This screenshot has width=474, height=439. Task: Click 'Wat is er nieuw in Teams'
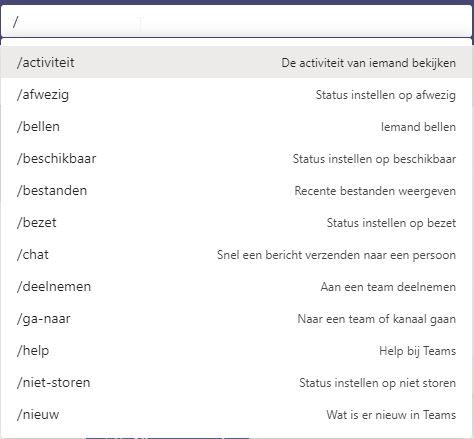(x=391, y=415)
